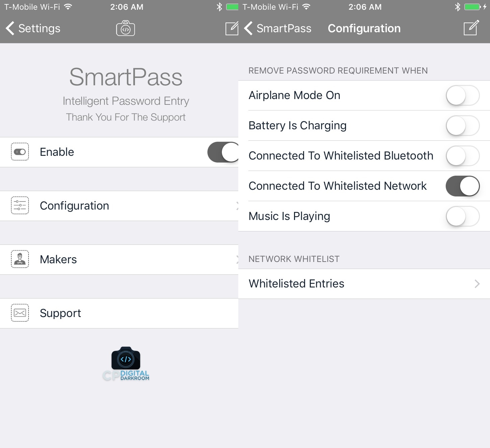Disable Connected To Whitelisted Network switch

coord(462,186)
